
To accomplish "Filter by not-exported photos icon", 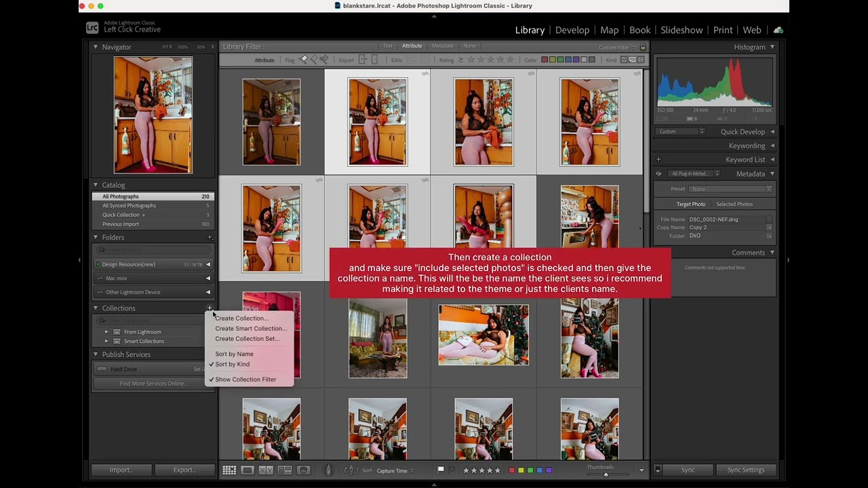I will (x=374, y=60).
